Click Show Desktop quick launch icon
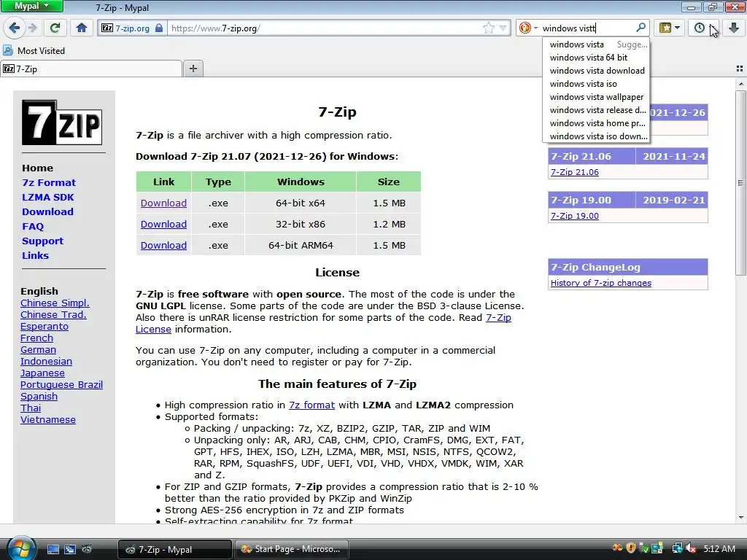This screenshot has width=747, height=560. pyautogui.click(x=53, y=549)
